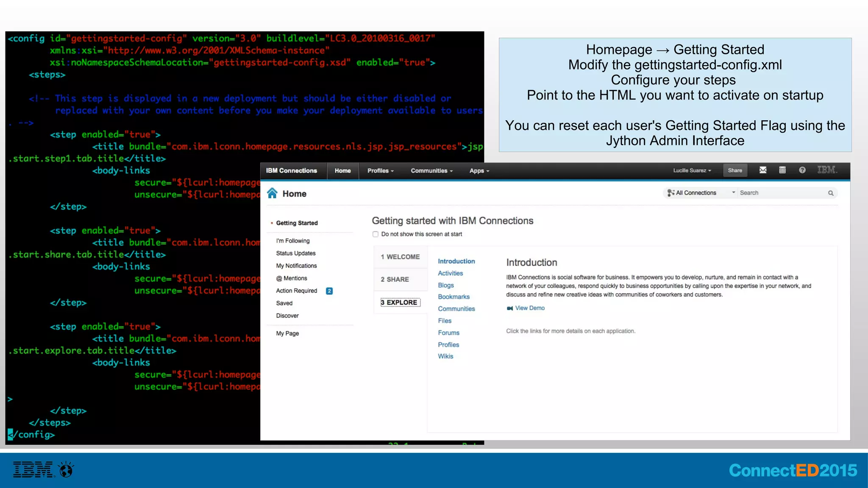868x488 pixels.
Task: Click 'Jython Admin Interface' text on slide
Action: 675,141
